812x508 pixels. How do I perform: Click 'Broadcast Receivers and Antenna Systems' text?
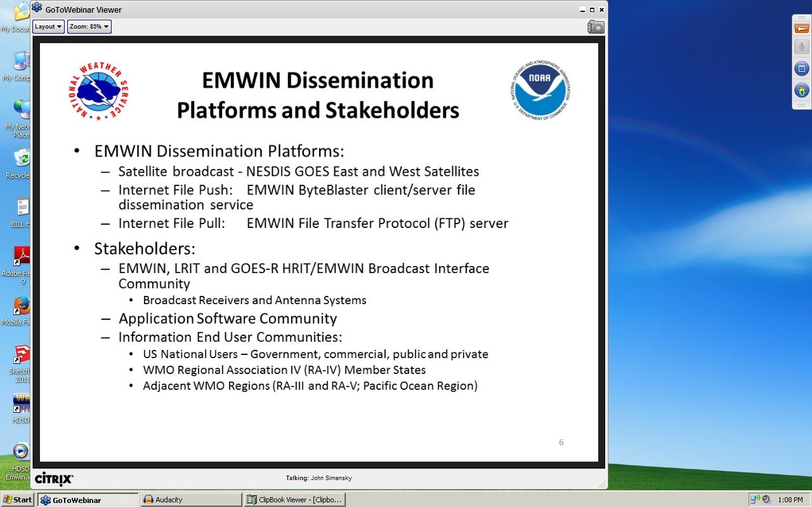click(254, 300)
